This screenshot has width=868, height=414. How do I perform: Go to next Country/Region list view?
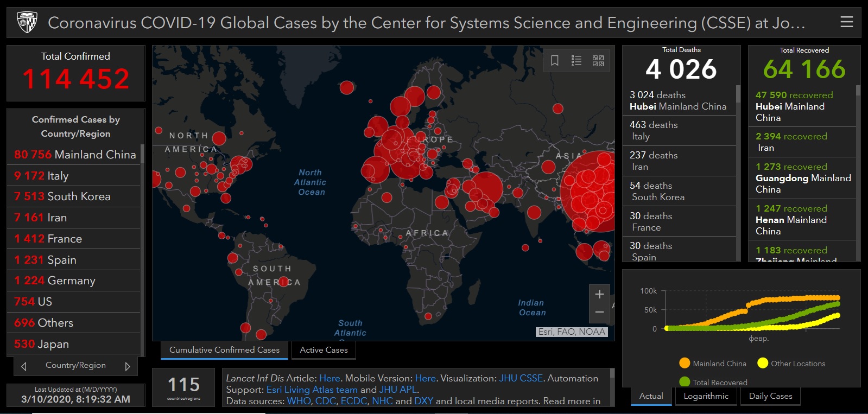tap(128, 366)
